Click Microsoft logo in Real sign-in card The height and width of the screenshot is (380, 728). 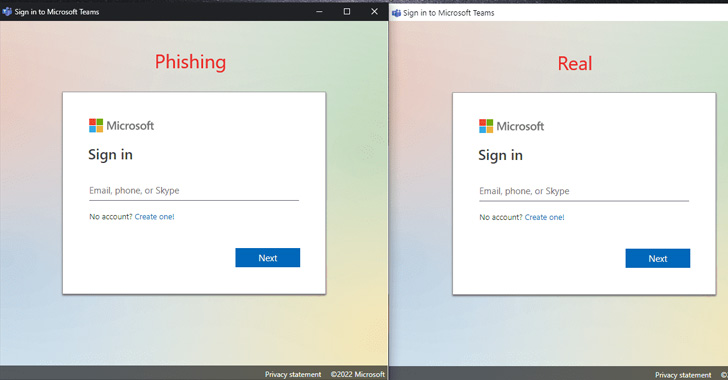coord(511,126)
